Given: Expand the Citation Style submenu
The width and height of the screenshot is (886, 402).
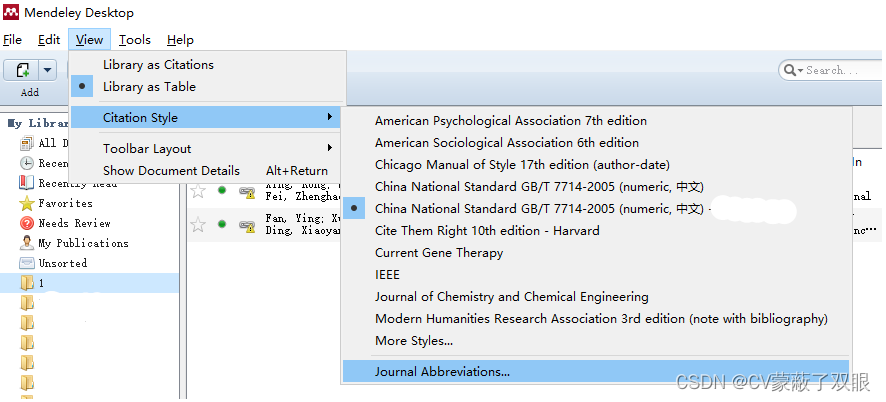Looking at the screenshot, I should [206, 118].
